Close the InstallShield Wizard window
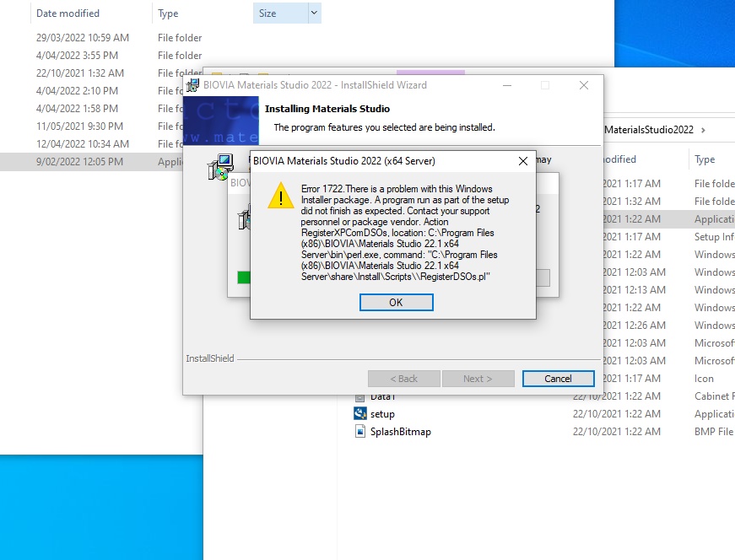This screenshot has height=560, width=735. pos(584,85)
